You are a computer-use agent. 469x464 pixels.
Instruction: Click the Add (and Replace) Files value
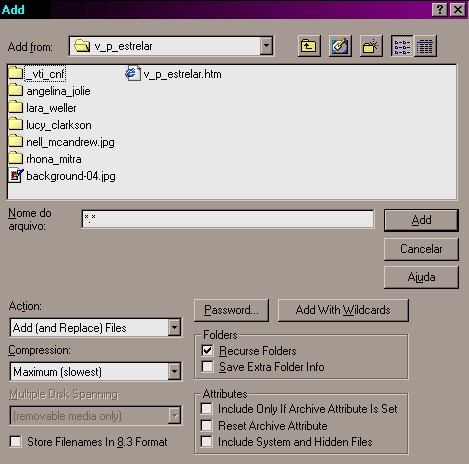pos(69,328)
